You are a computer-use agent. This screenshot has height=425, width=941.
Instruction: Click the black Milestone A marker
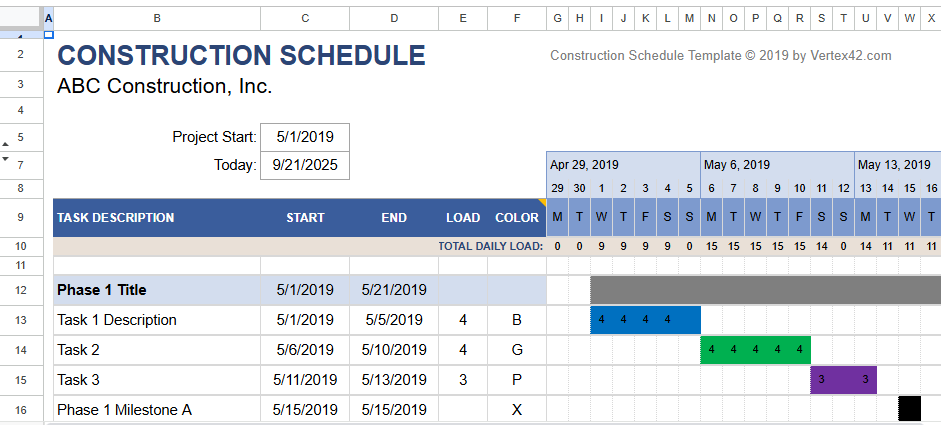click(909, 409)
